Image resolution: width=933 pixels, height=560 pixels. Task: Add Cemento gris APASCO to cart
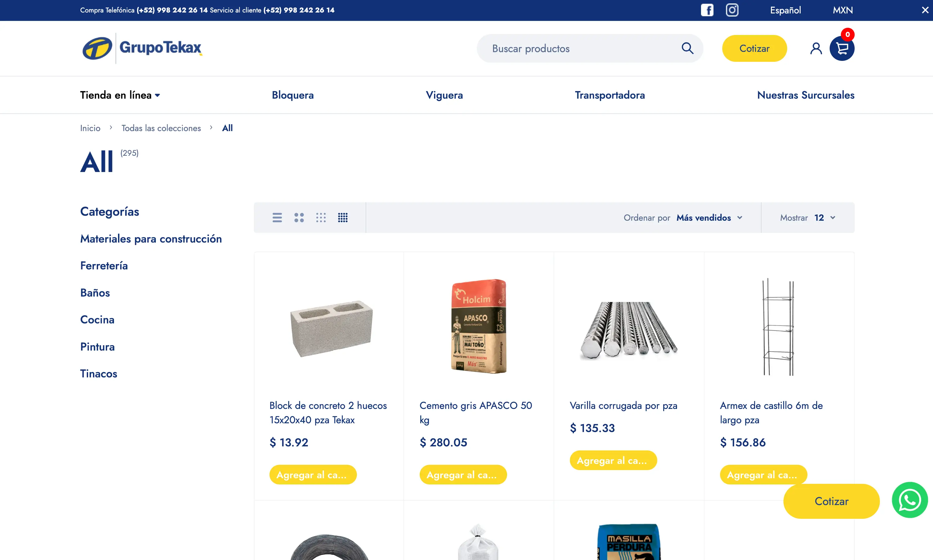[463, 475]
